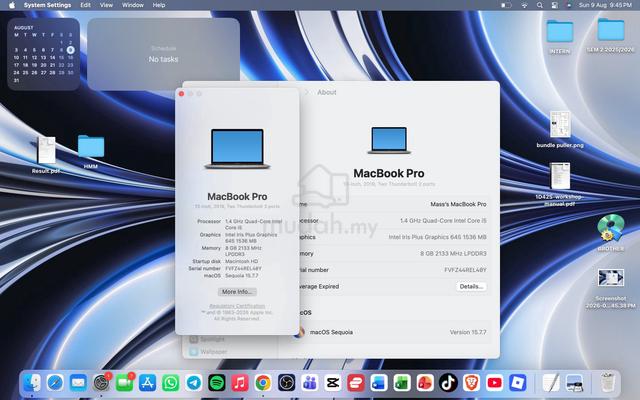Open Microsoft Outlook from the Dock
Screen dimensions: 640x400
(379, 383)
